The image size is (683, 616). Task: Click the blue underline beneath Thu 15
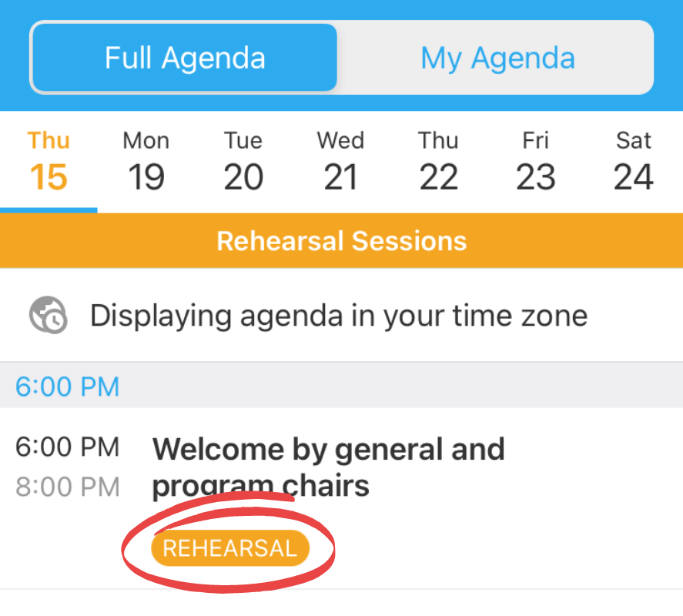[49, 209]
